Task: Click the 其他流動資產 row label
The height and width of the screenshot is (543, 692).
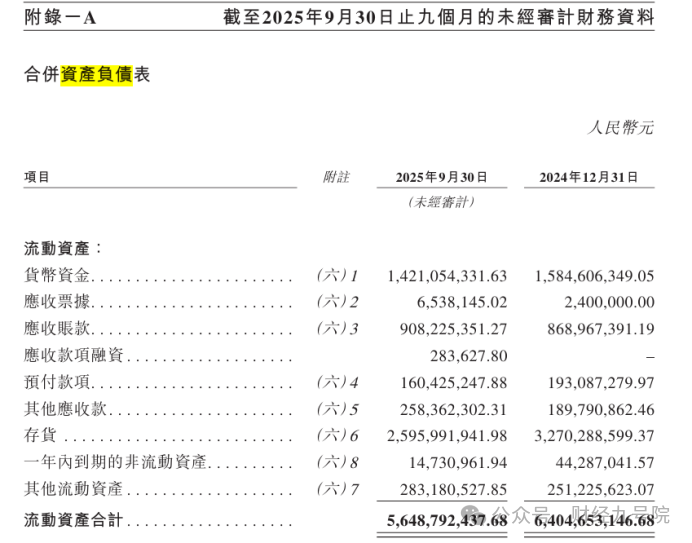Action: [74, 489]
